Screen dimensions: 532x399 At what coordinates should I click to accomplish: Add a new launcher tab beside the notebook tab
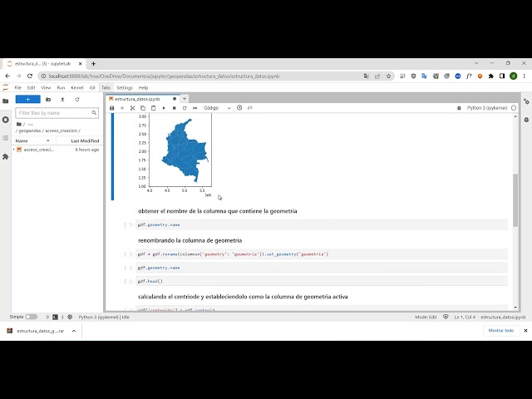(x=185, y=99)
